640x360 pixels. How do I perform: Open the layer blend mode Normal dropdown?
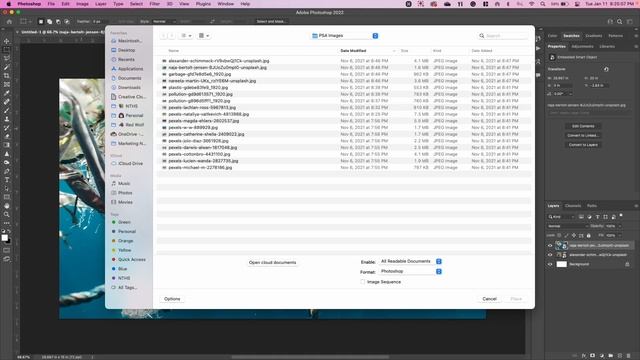(567, 226)
